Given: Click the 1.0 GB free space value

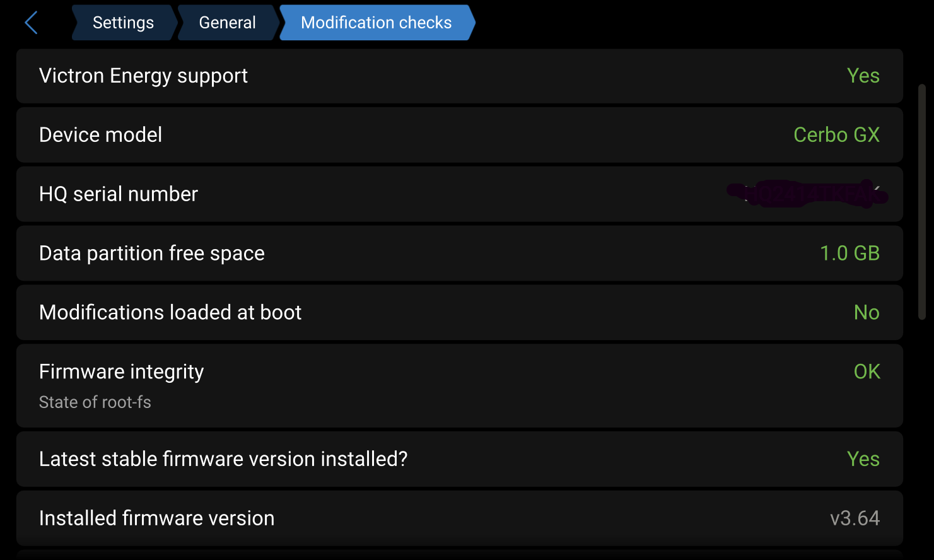Looking at the screenshot, I should coord(849,254).
